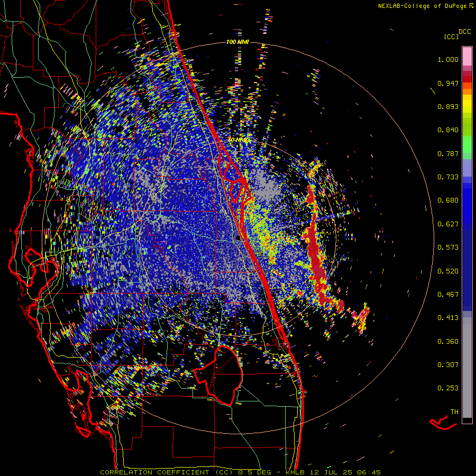
Task: Pick the pink color at top of scale
Action: [x=467, y=57]
